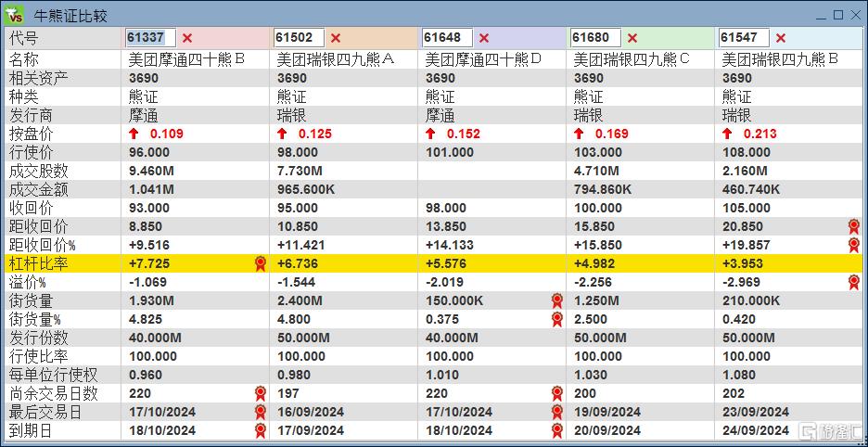Click the award ribbon beside 20.850
The width and height of the screenshot is (868, 447).
tap(853, 226)
